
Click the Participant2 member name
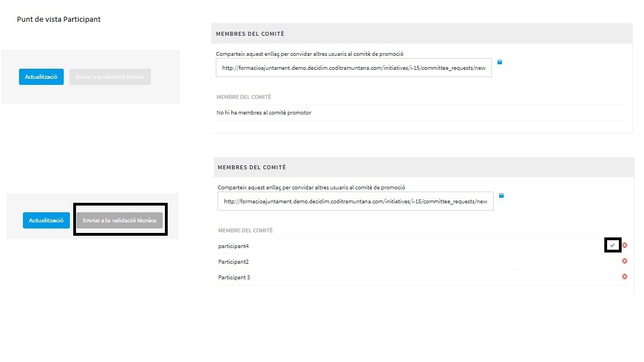click(233, 261)
